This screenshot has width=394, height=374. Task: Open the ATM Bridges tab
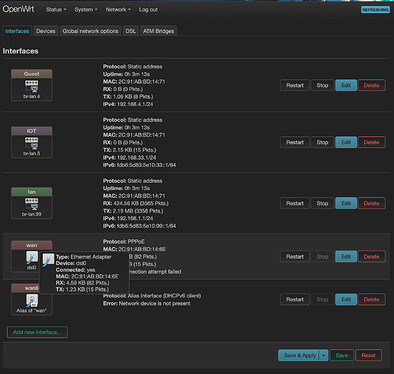[x=159, y=31]
